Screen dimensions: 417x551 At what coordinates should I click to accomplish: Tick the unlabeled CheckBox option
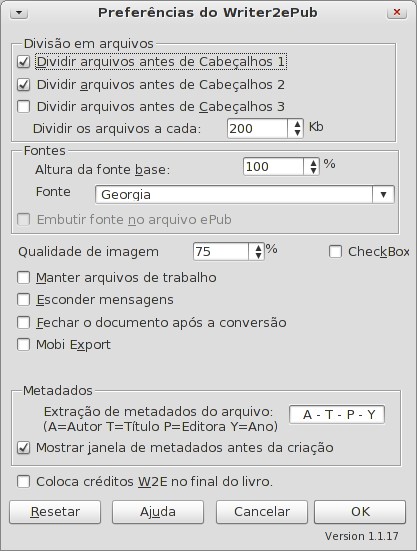click(335, 252)
